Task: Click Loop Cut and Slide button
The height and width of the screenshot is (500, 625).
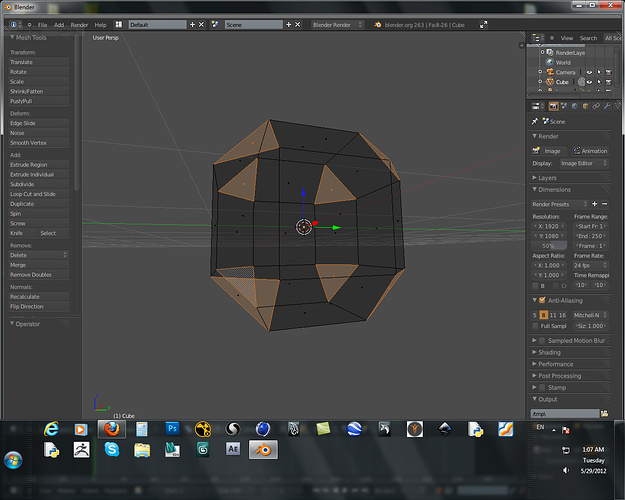Action: pyautogui.click(x=39, y=194)
